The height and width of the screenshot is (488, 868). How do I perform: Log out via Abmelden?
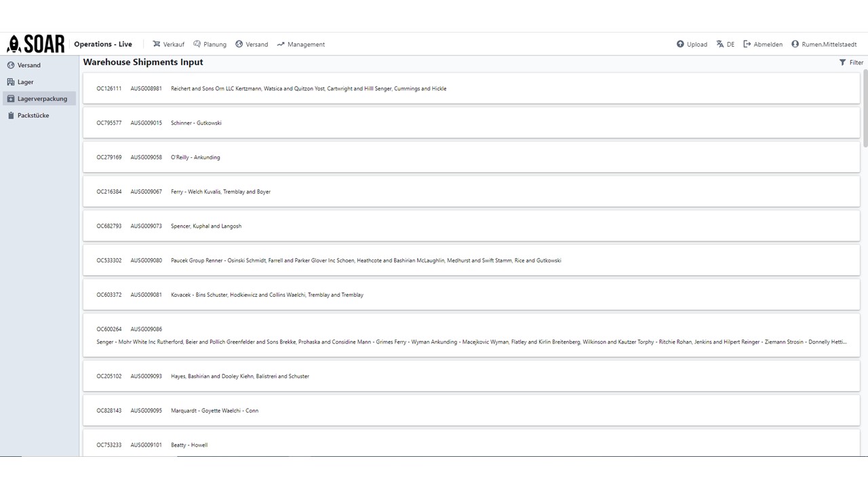763,44
